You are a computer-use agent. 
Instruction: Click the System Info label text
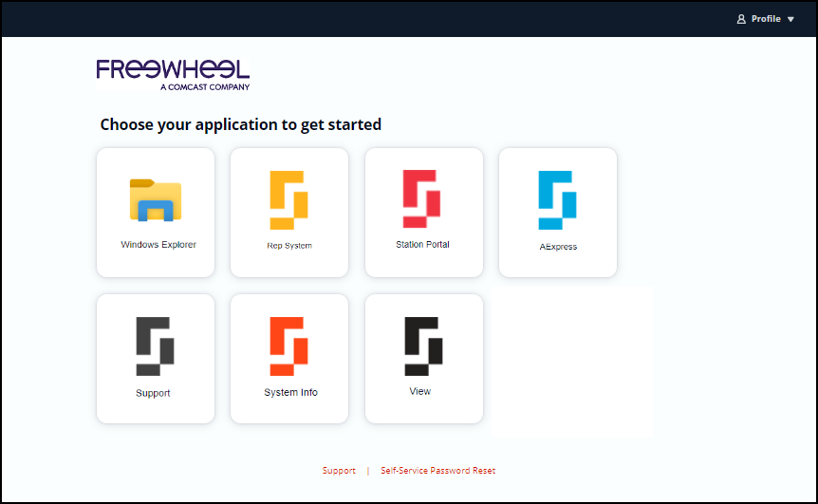(290, 392)
